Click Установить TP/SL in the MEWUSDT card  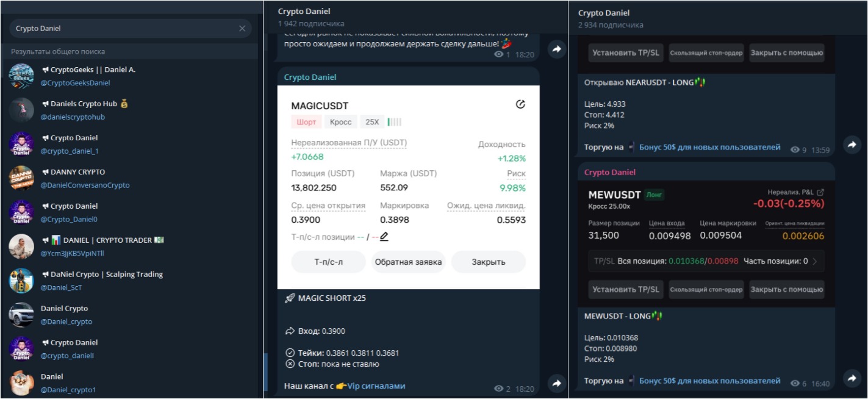626,289
